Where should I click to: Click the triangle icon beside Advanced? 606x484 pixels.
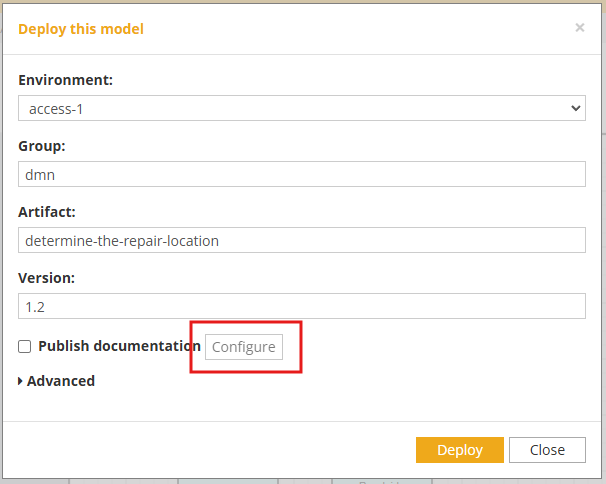click(x=20, y=381)
